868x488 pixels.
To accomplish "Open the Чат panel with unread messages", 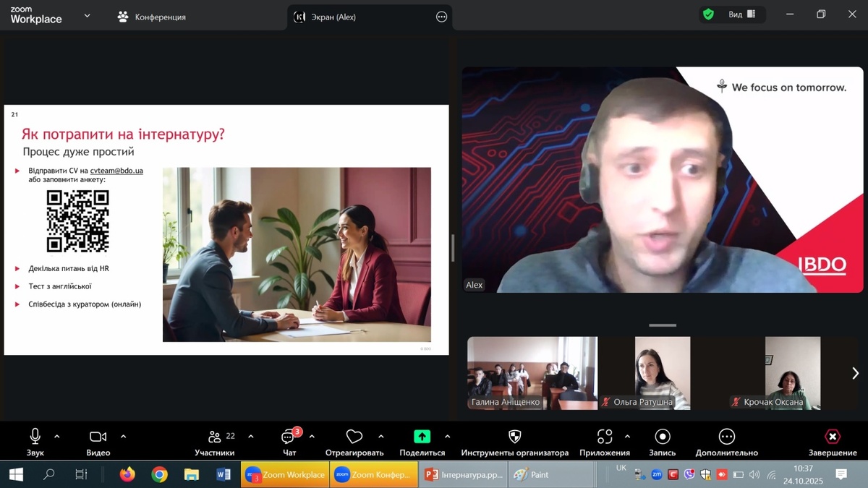I will (x=289, y=437).
